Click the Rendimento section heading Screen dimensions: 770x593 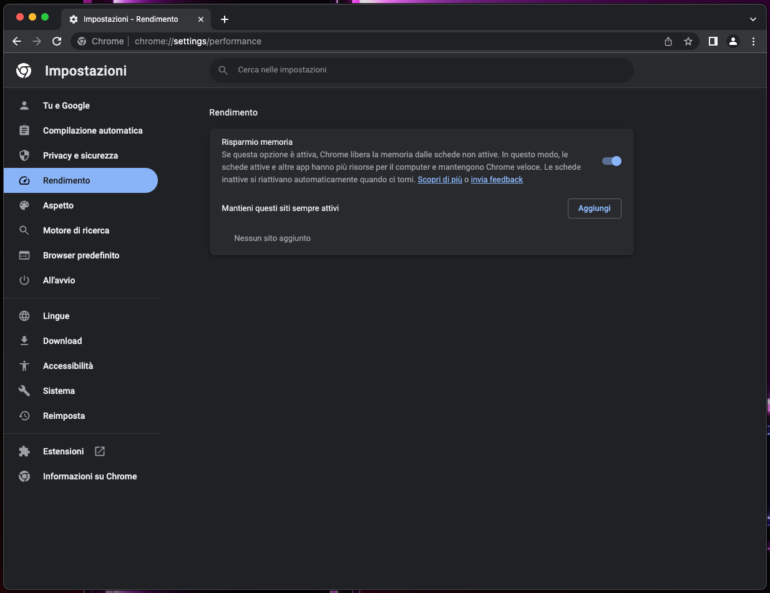click(233, 112)
